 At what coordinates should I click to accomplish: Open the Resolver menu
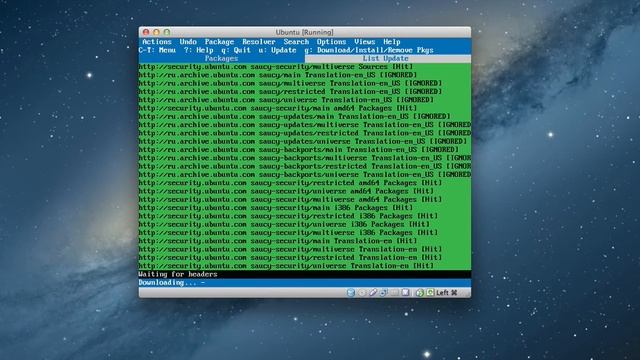tap(259, 42)
